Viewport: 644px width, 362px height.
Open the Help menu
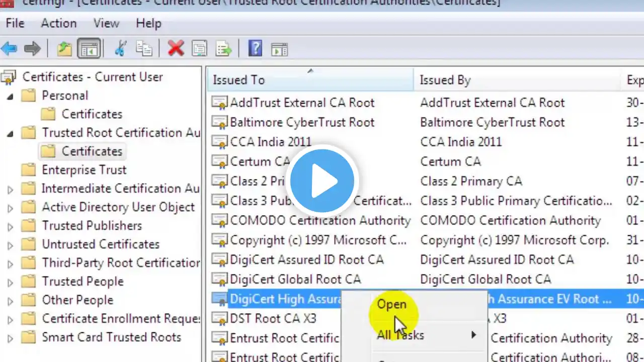pos(148,24)
